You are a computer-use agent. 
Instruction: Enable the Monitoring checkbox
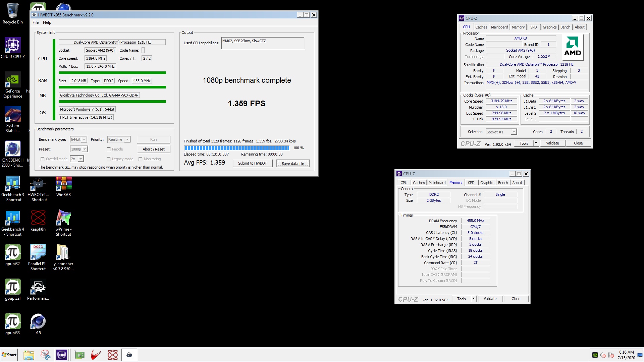point(141,159)
